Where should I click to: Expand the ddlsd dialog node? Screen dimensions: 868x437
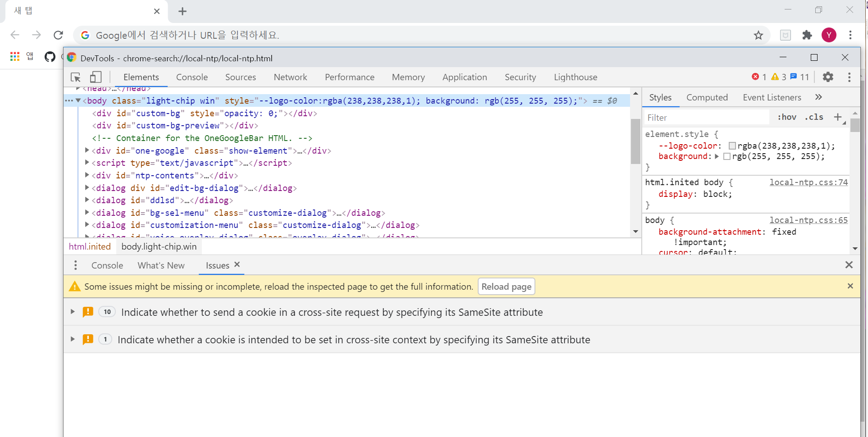point(87,200)
